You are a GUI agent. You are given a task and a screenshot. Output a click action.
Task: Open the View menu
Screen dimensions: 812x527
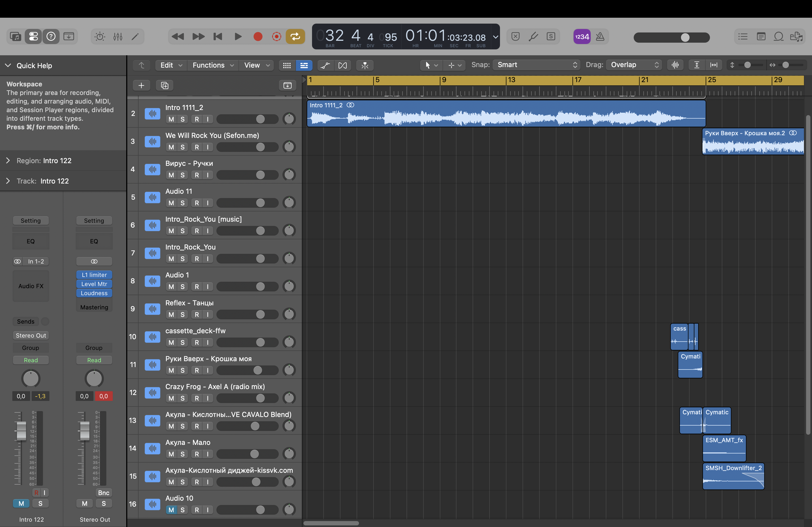click(x=256, y=65)
